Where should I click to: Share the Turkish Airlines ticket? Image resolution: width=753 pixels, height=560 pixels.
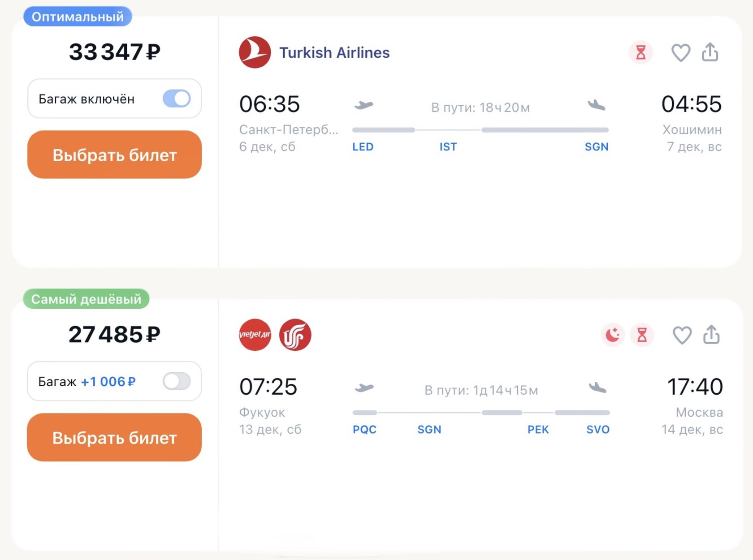click(x=710, y=52)
